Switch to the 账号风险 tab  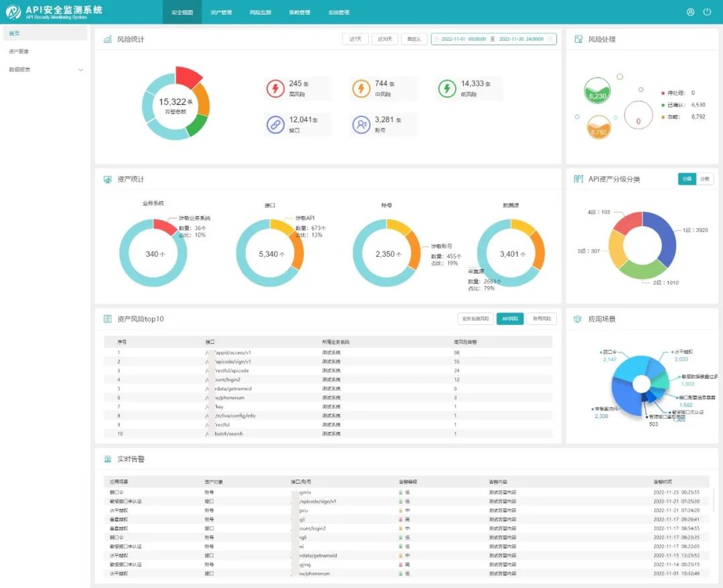(x=542, y=318)
